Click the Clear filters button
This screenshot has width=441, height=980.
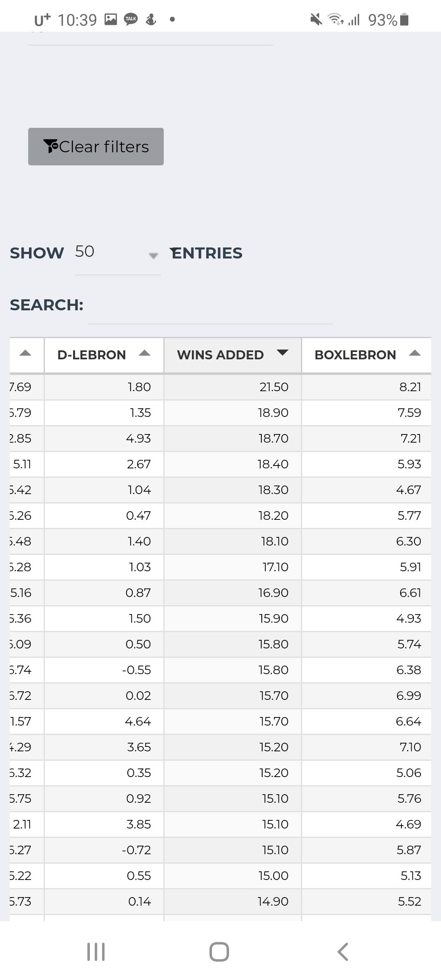pos(96,147)
